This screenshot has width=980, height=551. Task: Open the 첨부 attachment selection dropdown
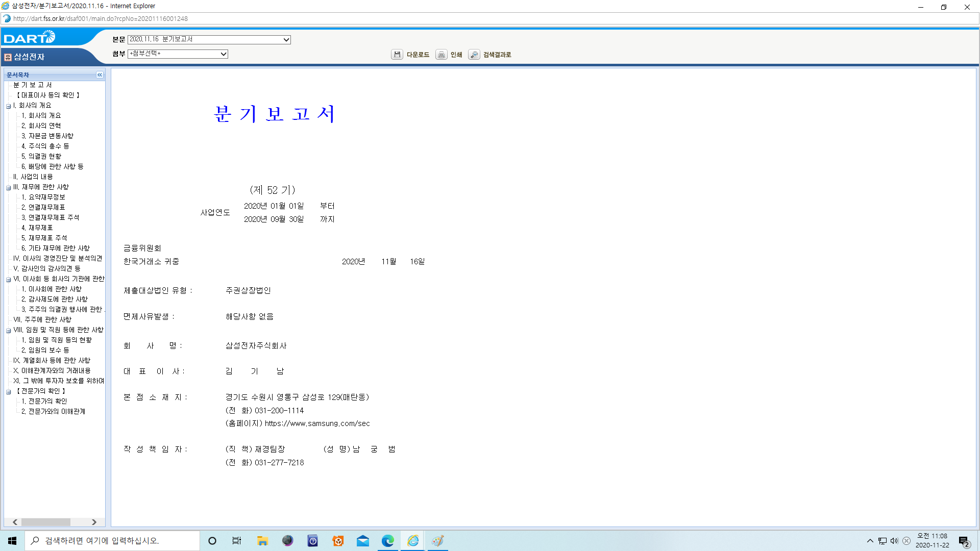[x=178, y=54]
